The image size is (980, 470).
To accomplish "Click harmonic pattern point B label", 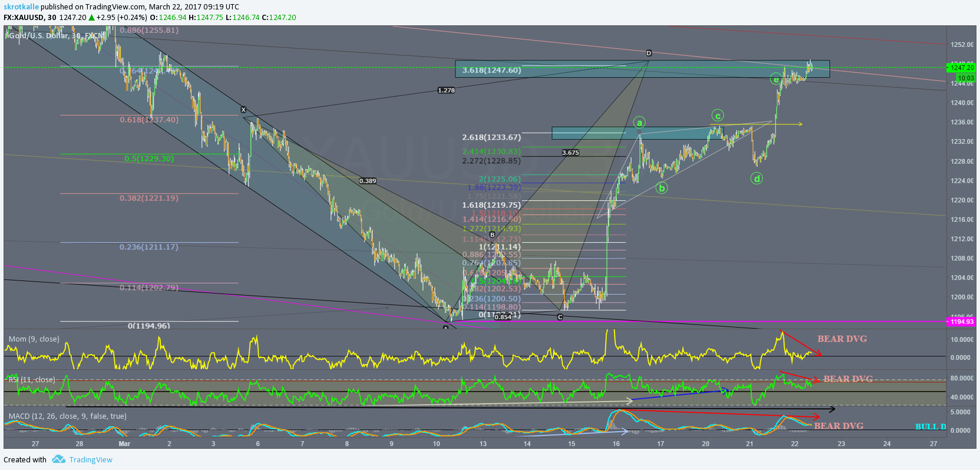I will click(x=493, y=235).
